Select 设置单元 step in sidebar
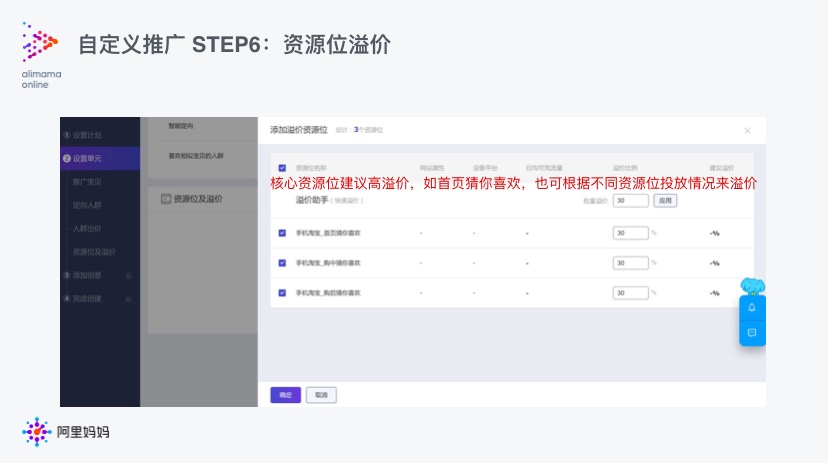Image resolution: width=828 pixels, height=463 pixels. [x=100, y=158]
